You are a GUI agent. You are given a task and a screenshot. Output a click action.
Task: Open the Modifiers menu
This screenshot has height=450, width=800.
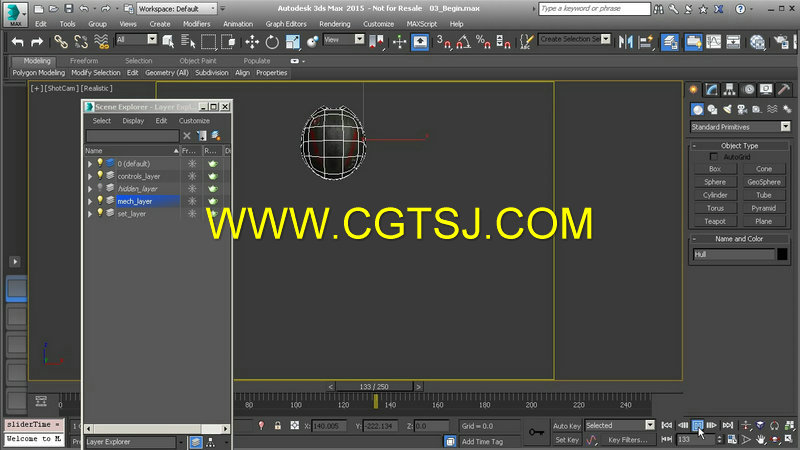(196, 24)
